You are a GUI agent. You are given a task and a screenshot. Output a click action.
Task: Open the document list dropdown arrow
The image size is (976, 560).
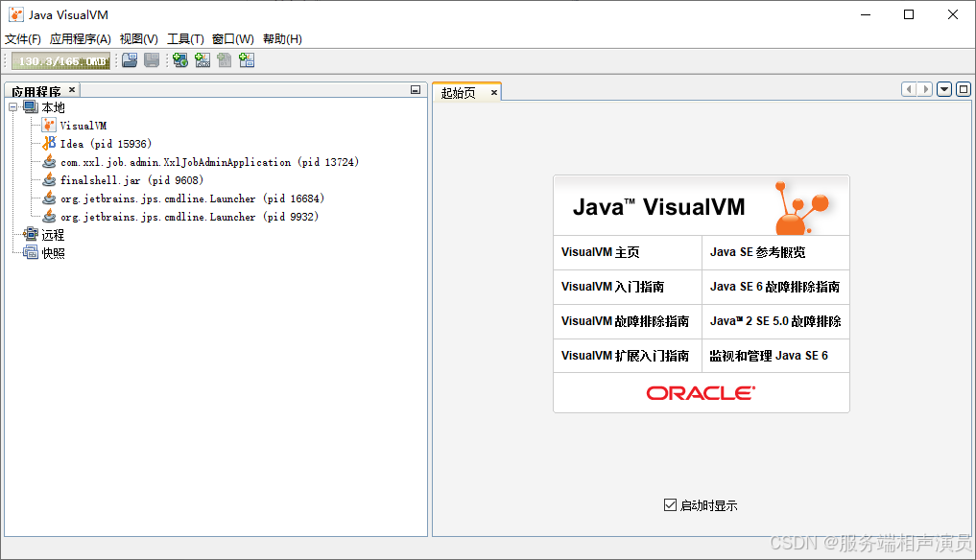(944, 89)
